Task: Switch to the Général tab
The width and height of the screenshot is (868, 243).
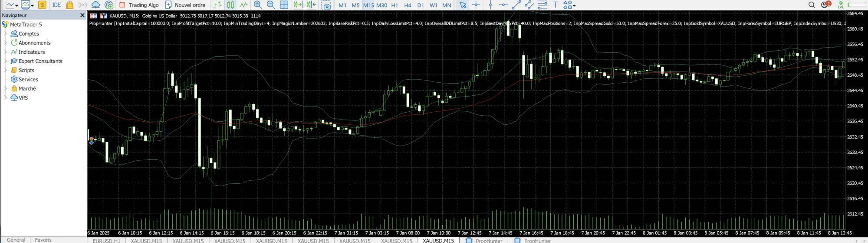Action: click(16, 240)
